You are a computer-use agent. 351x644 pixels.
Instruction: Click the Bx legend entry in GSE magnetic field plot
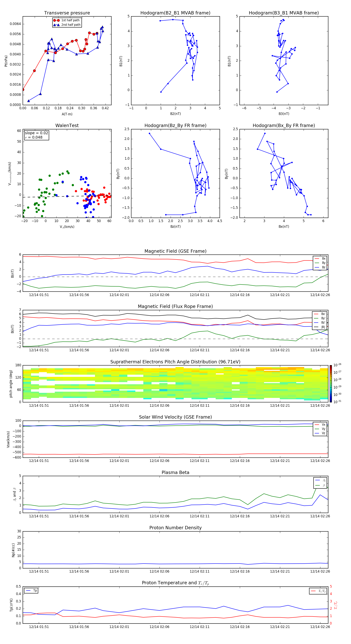pyautogui.click(x=320, y=259)
